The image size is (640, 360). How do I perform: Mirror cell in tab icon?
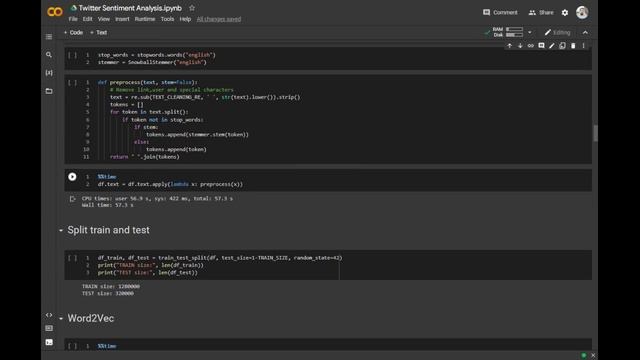click(x=562, y=46)
